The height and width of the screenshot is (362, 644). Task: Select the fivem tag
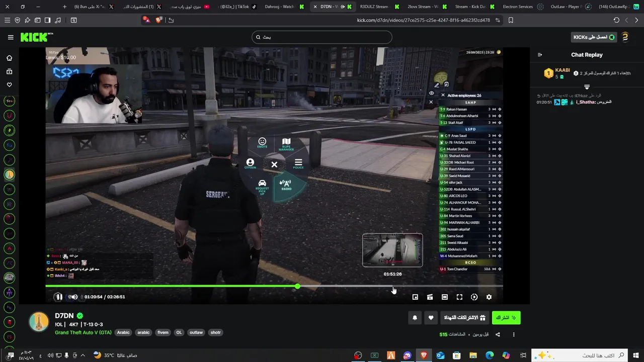(x=163, y=332)
